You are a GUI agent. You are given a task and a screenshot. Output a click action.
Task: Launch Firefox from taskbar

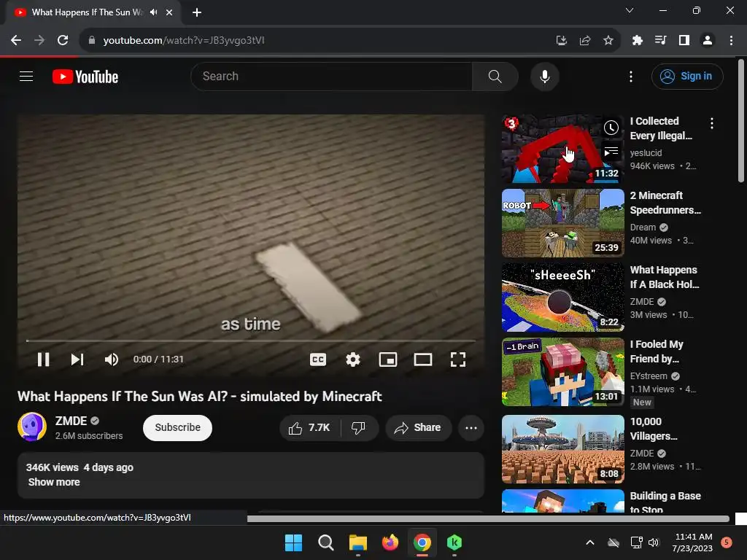(x=390, y=542)
